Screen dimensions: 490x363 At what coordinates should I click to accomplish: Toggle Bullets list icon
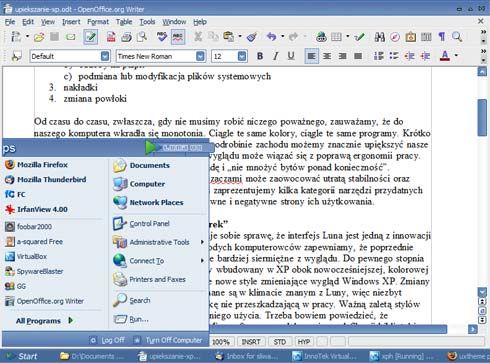[x=394, y=56]
